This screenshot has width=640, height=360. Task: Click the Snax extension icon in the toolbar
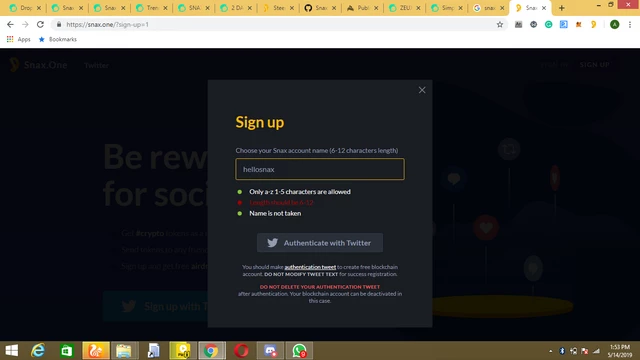point(593,24)
